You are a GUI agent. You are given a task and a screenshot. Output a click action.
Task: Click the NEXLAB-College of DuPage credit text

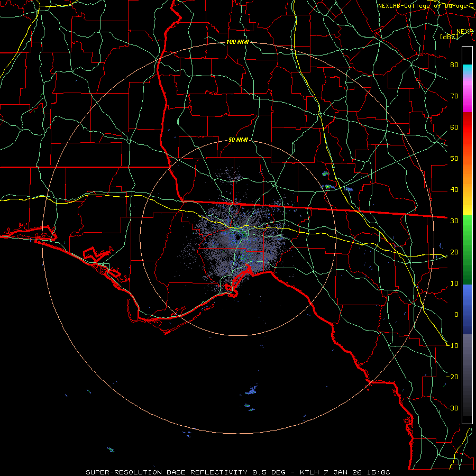coord(426,6)
